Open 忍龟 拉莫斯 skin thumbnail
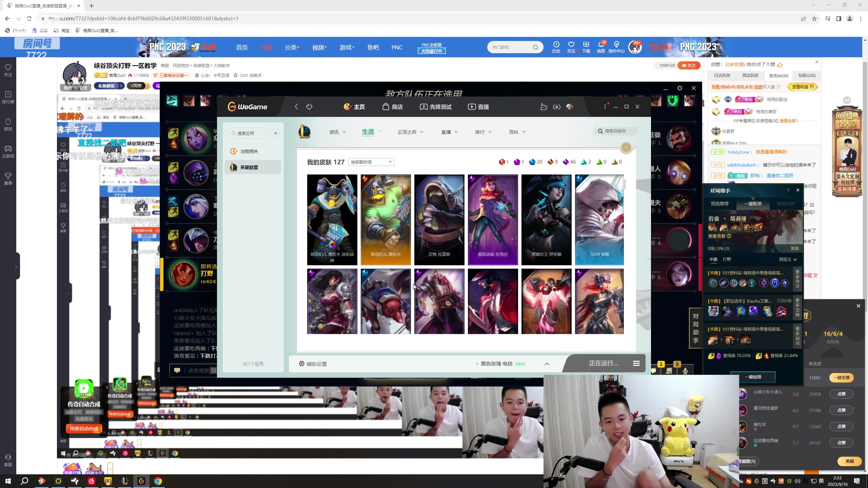The height and width of the screenshot is (488, 868). pos(439,220)
